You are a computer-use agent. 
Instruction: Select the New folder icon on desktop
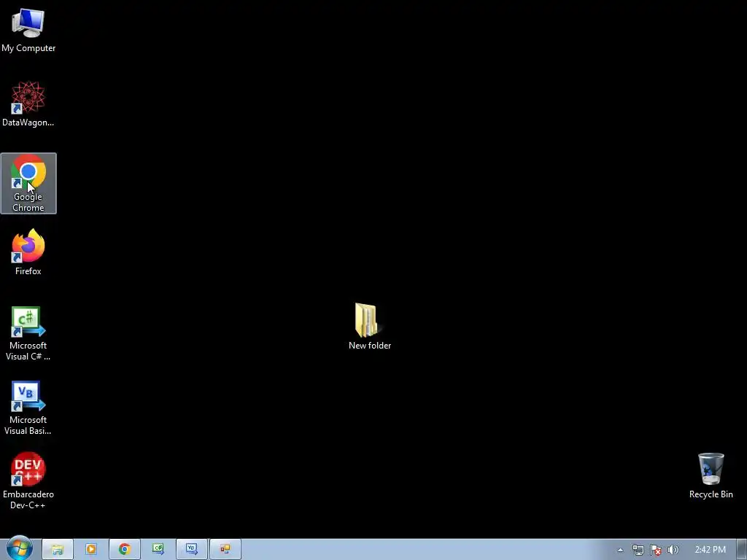point(370,327)
